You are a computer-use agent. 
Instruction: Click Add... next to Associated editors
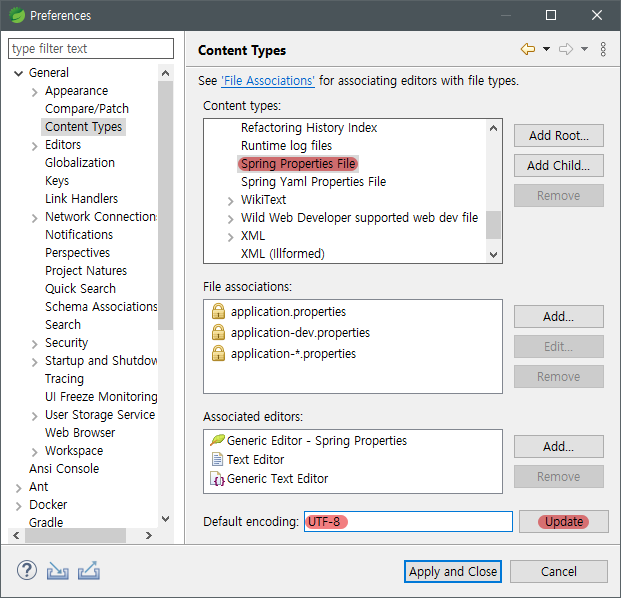click(x=558, y=446)
